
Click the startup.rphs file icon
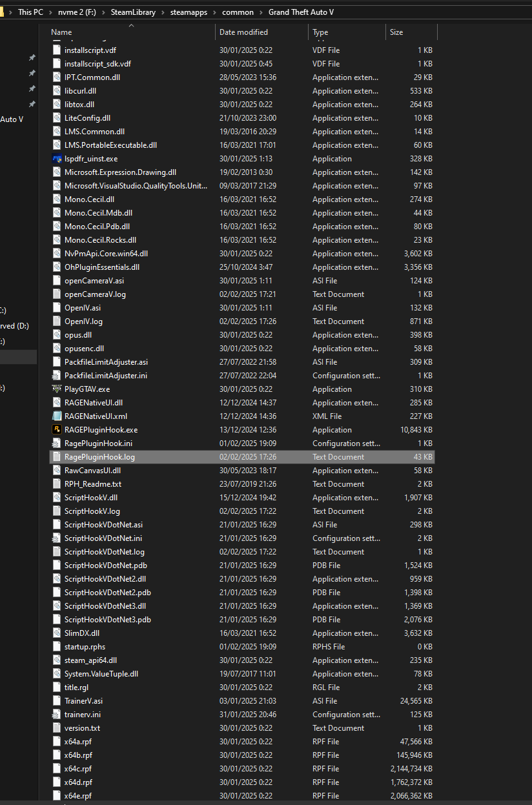coord(57,647)
